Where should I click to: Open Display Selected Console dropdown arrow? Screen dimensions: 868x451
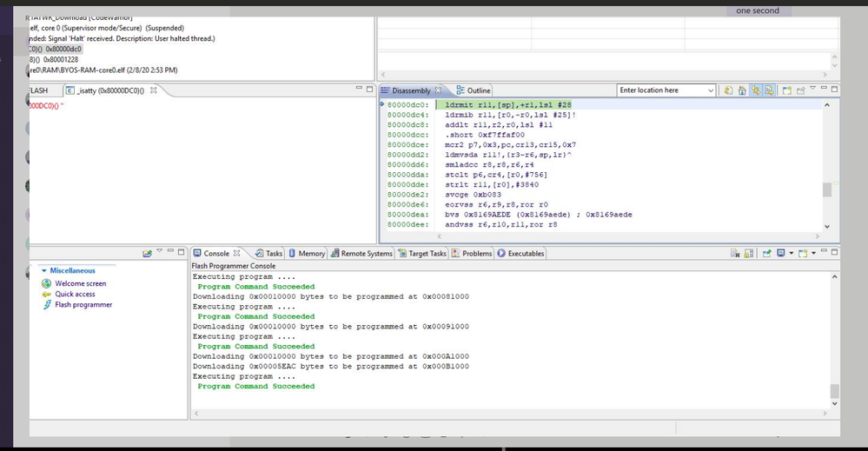791,254
